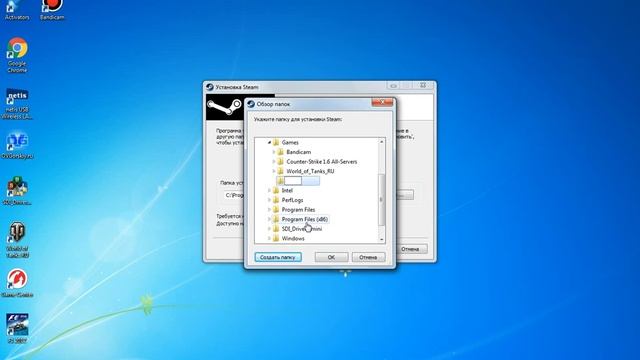Click the scroll down arrow in folder tree

382,240
